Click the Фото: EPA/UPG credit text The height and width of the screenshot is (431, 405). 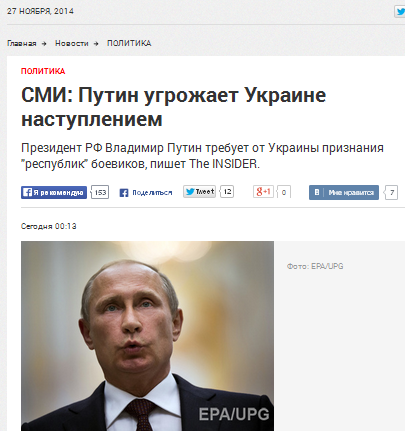pyautogui.click(x=315, y=266)
